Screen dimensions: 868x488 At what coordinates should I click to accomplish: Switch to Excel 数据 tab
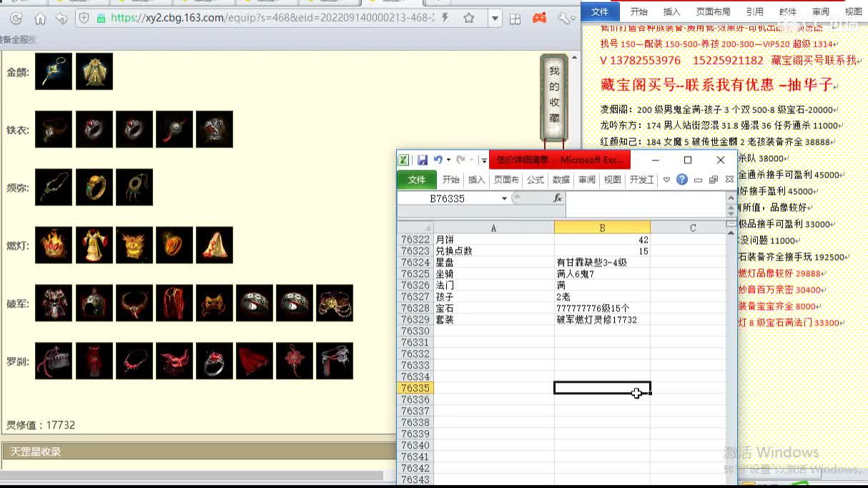click(561, 180)
